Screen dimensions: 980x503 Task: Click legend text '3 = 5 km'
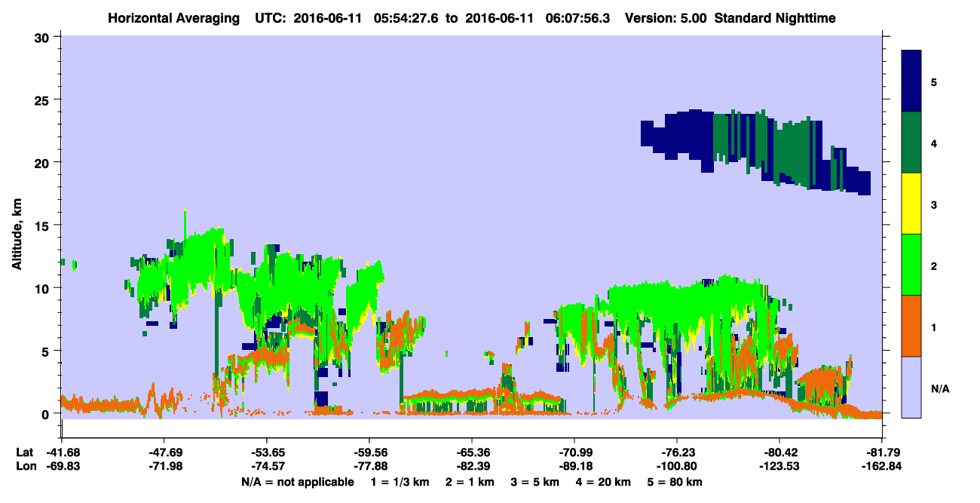(x=535, y=482)
